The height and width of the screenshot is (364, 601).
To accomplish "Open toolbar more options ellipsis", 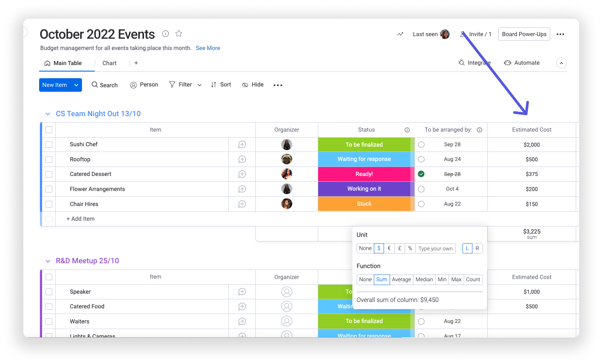I will click(x=278, y=85).
